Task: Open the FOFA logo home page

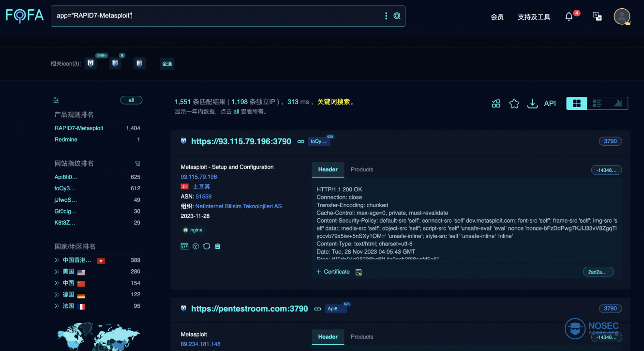Action: pyautogui.click(x=25, y=15)
